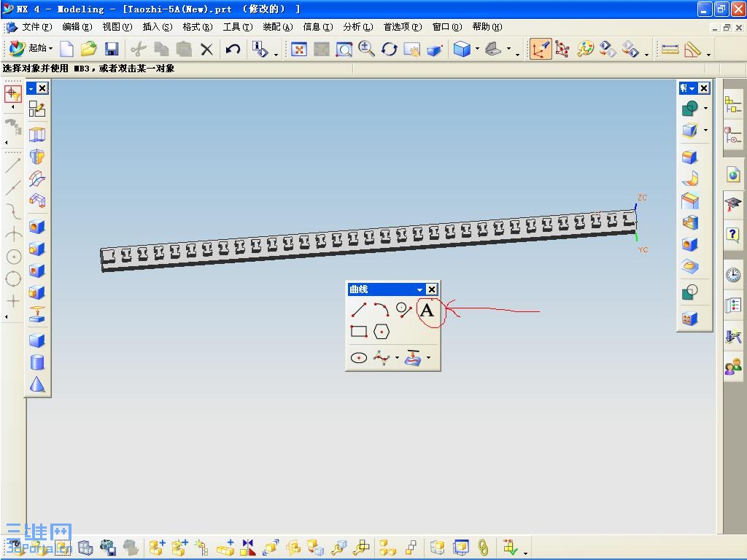This screenshot has height=560, width=747.
Task: Click the Object information icon
Action: [260, 49]
